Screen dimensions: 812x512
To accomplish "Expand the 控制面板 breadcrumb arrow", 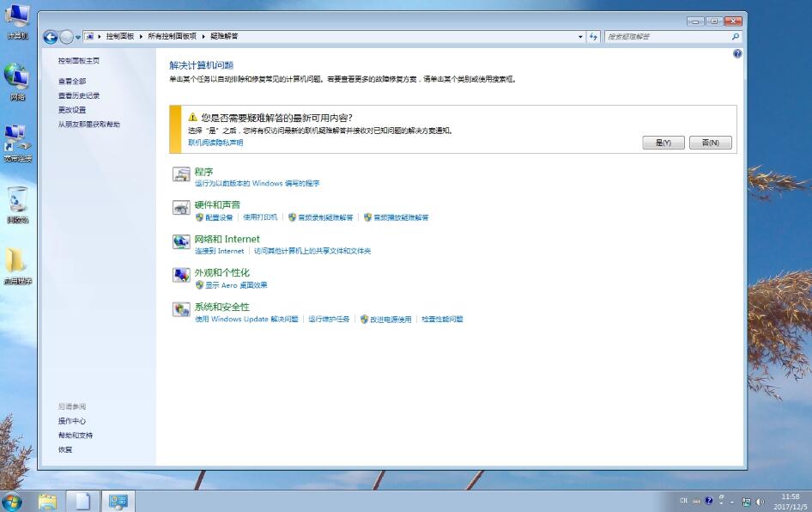I will pyautogui.click(x=141, y=37).
